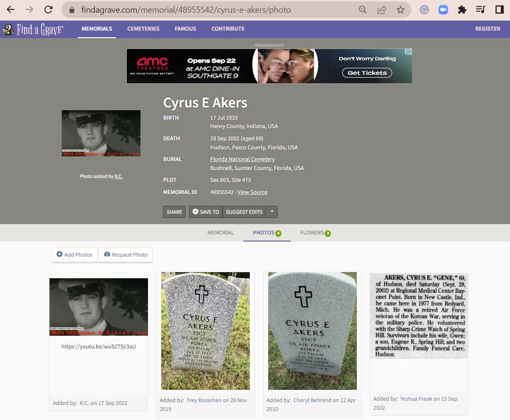The height and width of the screenshot is (420, 510).
Task: Click the Get Tickets ad button
Action: click(x=367, y=73)
